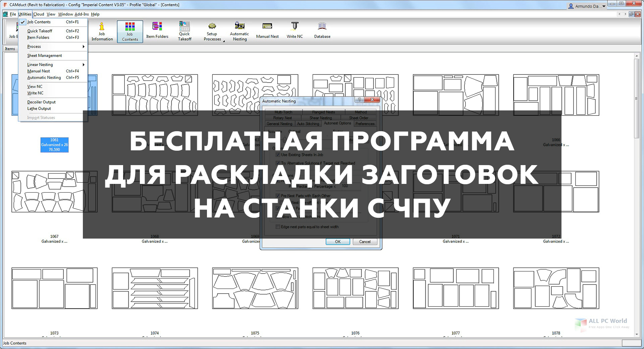The height and width of the screenshot is (349, 644).
Task: Open Setup Processes toolbar icon
Action: [x=212, y=32]
